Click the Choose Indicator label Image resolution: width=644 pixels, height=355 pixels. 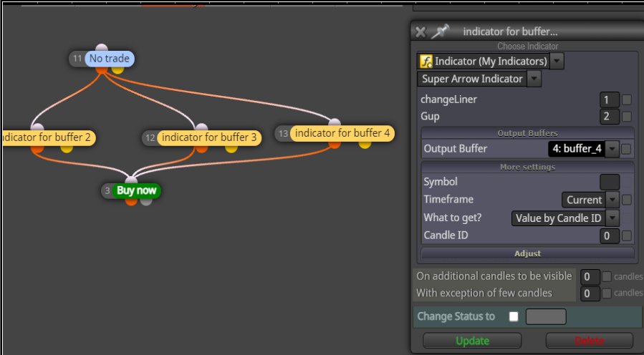click(x=528, y=47)
